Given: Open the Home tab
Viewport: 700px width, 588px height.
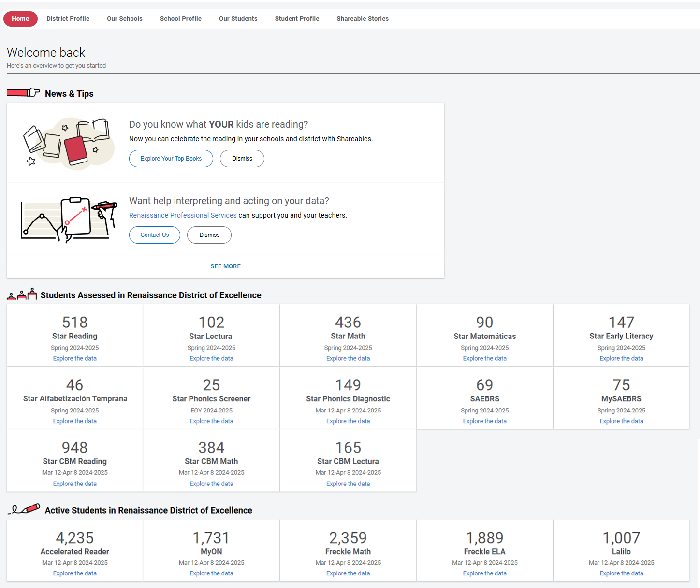Looking at the screenshot, I should [x=20, y=19].
